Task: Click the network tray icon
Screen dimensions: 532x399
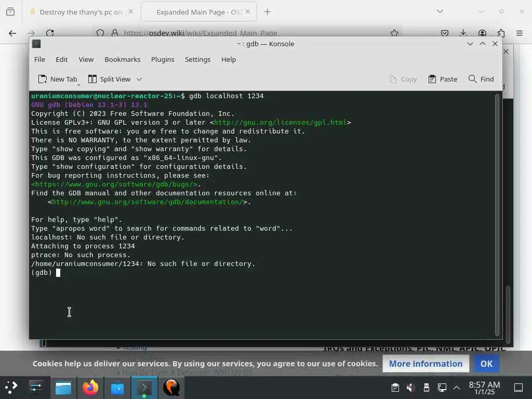Action: (442, 388)
